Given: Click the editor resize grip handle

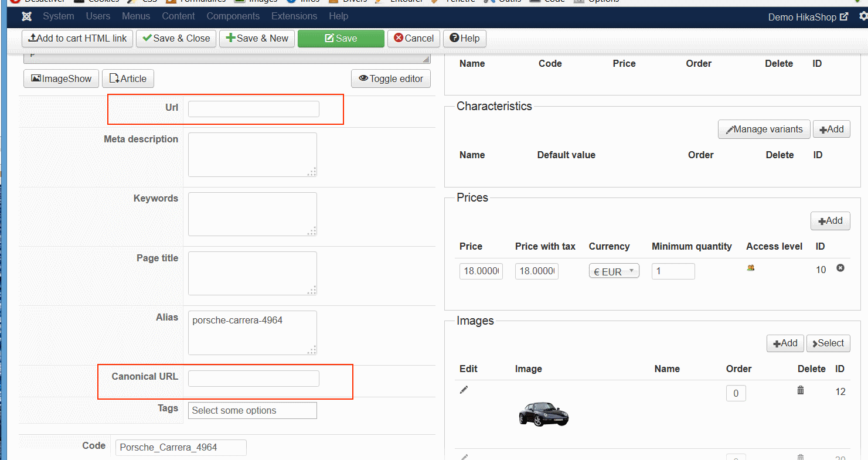Looking at the screenshot, I should point(426,59).
